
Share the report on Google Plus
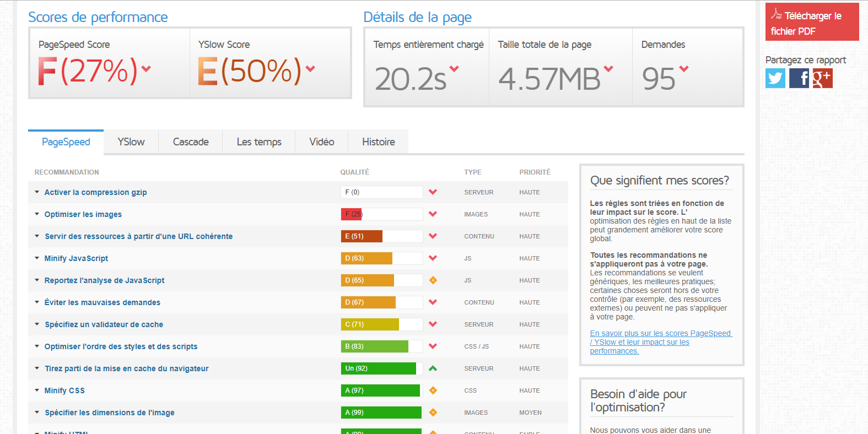point(822,78)
